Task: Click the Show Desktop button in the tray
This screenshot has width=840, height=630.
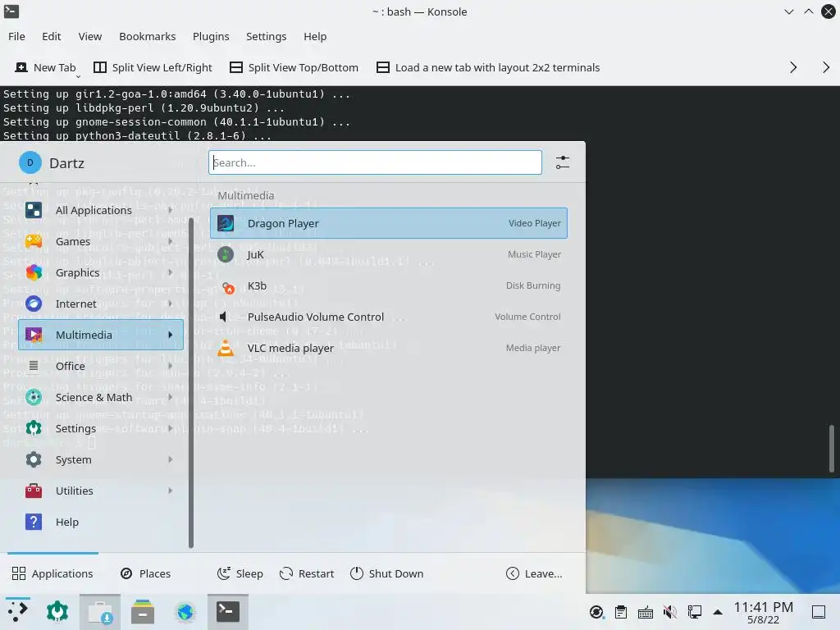Action: click(819, 612)
